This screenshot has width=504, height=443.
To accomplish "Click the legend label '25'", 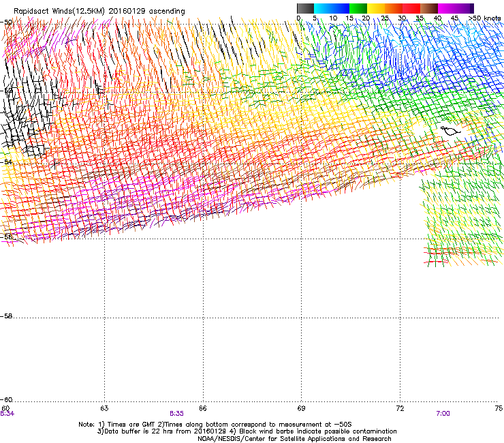I will [x=385, y=18].
